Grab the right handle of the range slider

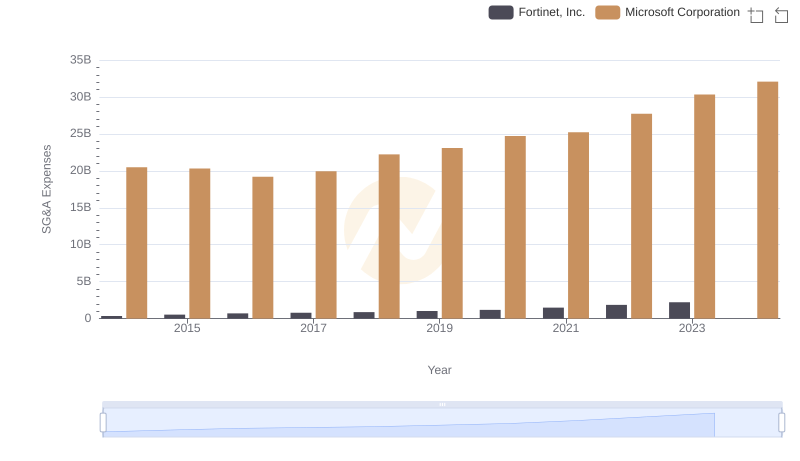coord(781,423)
